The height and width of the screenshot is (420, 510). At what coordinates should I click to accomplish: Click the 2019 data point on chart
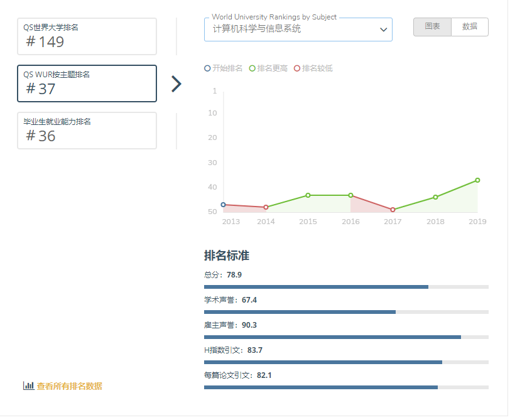pos(477,180)
